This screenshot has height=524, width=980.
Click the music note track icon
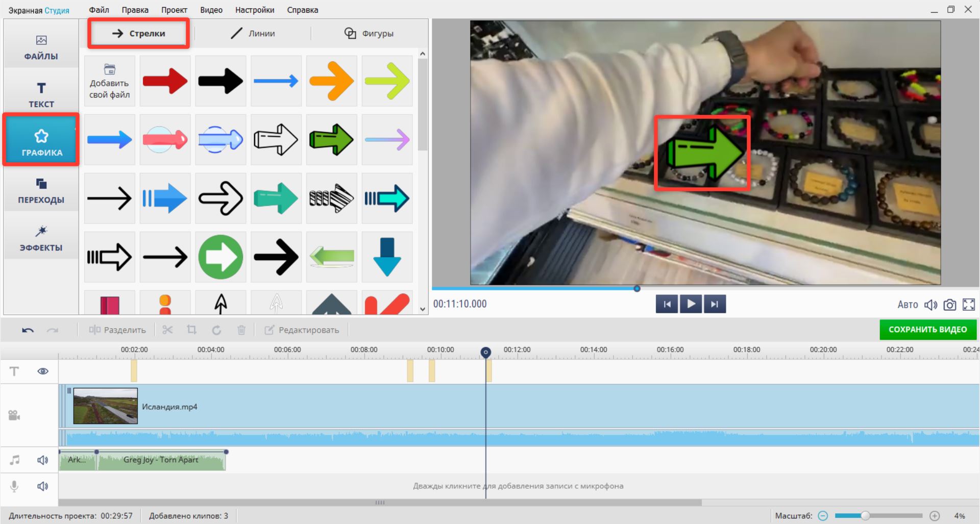point(14,460)
